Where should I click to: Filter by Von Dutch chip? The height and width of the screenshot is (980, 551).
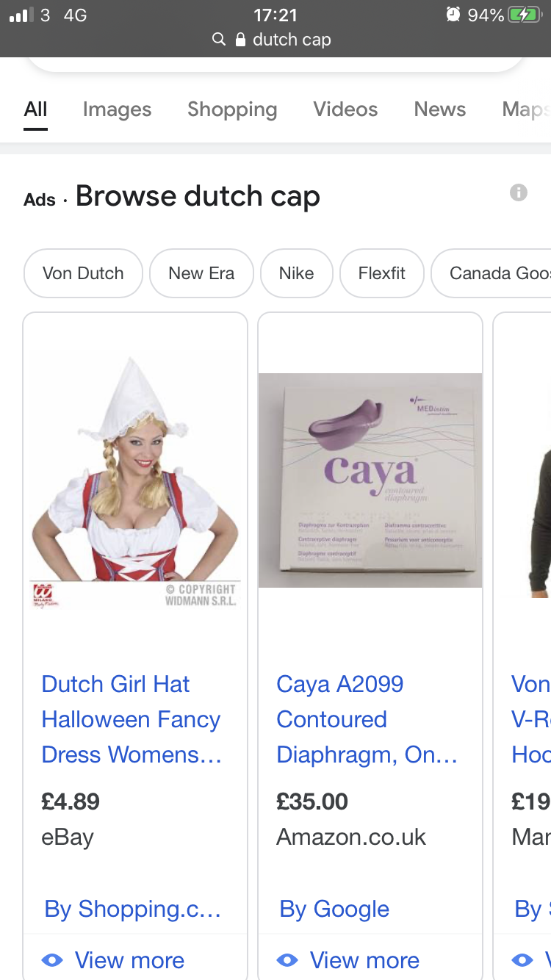83,273
